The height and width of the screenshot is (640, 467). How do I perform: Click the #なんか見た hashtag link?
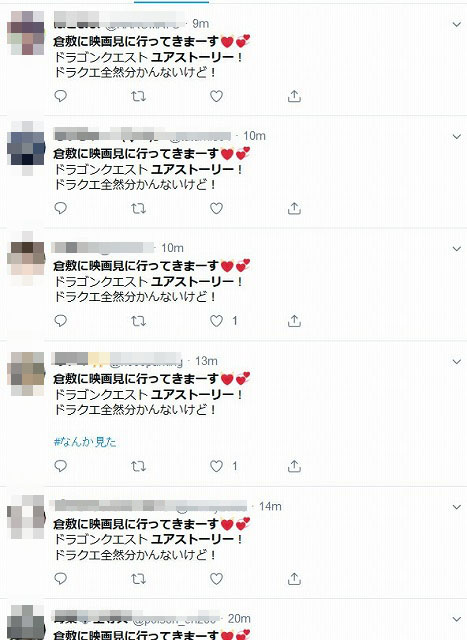(85, 442)
